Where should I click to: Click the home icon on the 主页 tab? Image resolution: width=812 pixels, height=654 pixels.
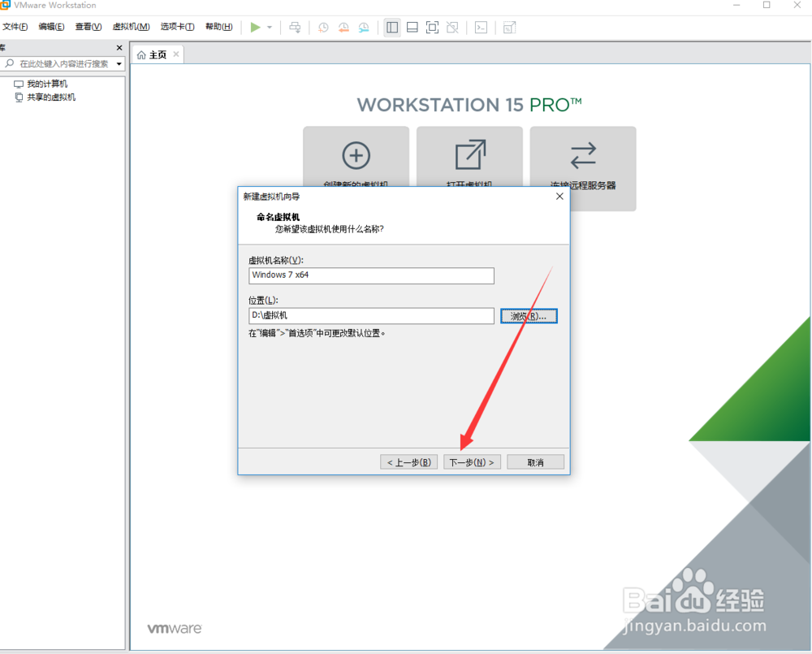coord(141,55)
